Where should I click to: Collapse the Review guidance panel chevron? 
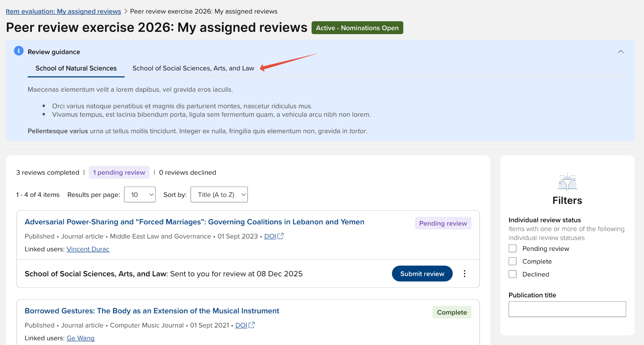pos(621,52)
